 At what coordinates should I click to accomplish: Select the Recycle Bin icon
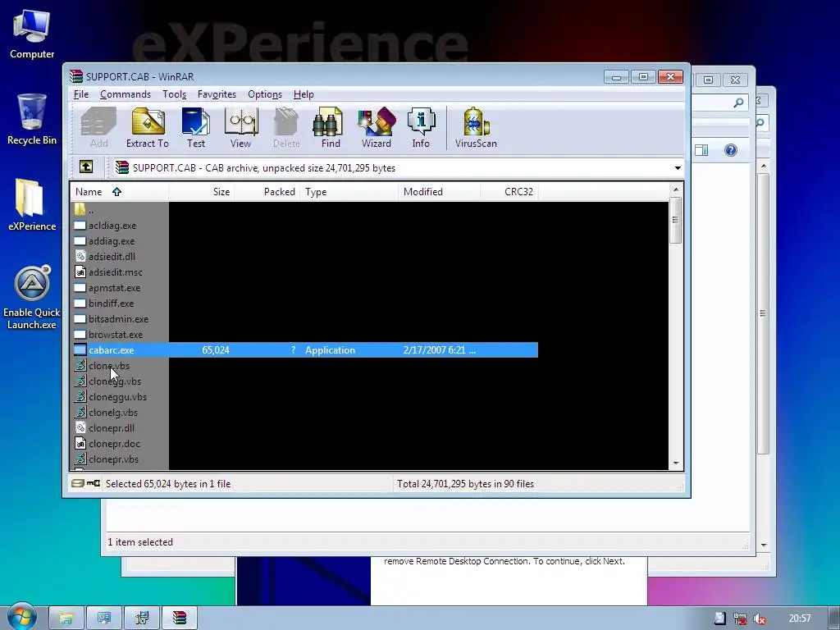coord(32,119)
